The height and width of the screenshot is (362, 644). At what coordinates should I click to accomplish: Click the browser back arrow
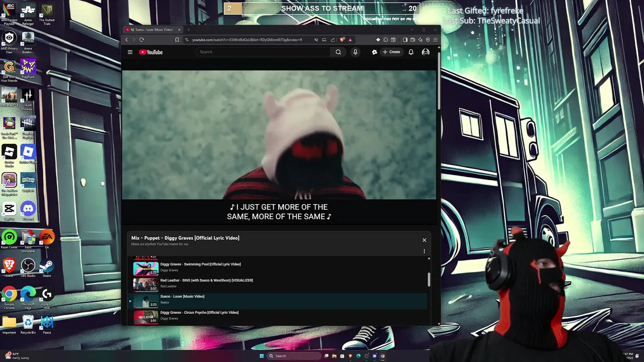(127, 40)
